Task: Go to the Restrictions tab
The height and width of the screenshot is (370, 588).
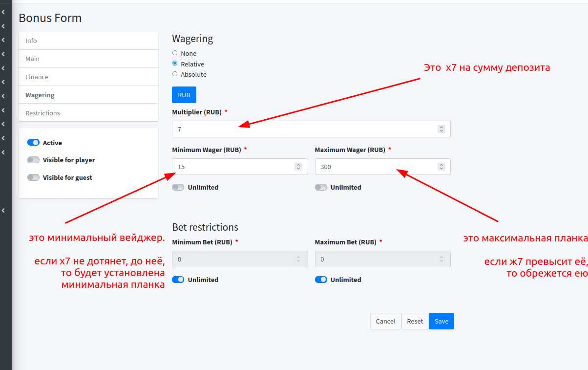Action: coord(88,113)
